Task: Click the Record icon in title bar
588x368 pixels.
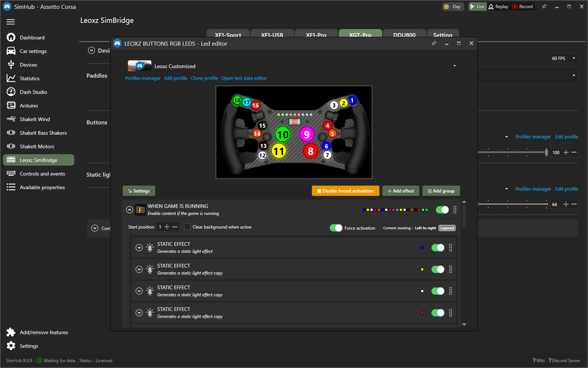Action: [515, 7]
